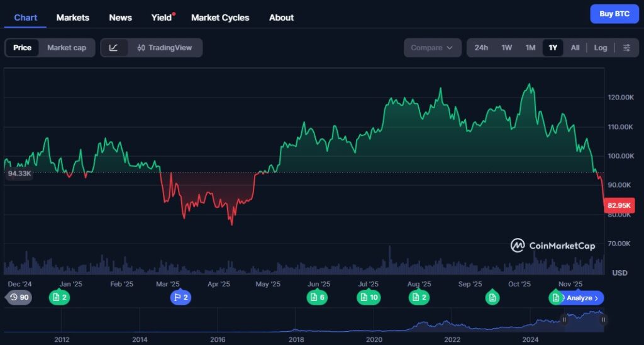Click the USD currency label
This screenshot has height=345, width=644.
click(x=619, y=273)
